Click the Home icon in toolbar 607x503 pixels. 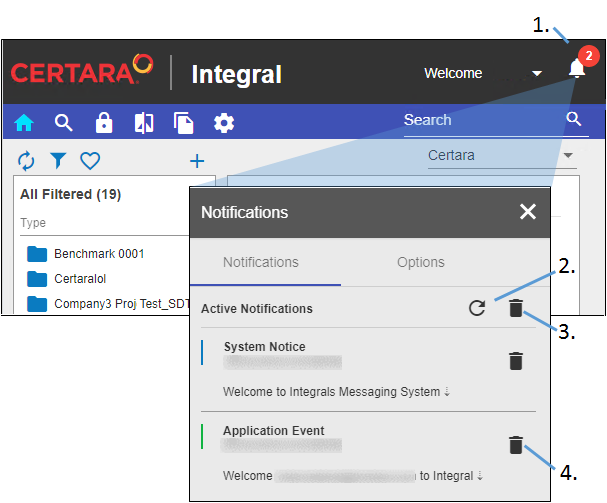(x=24, y=123)
